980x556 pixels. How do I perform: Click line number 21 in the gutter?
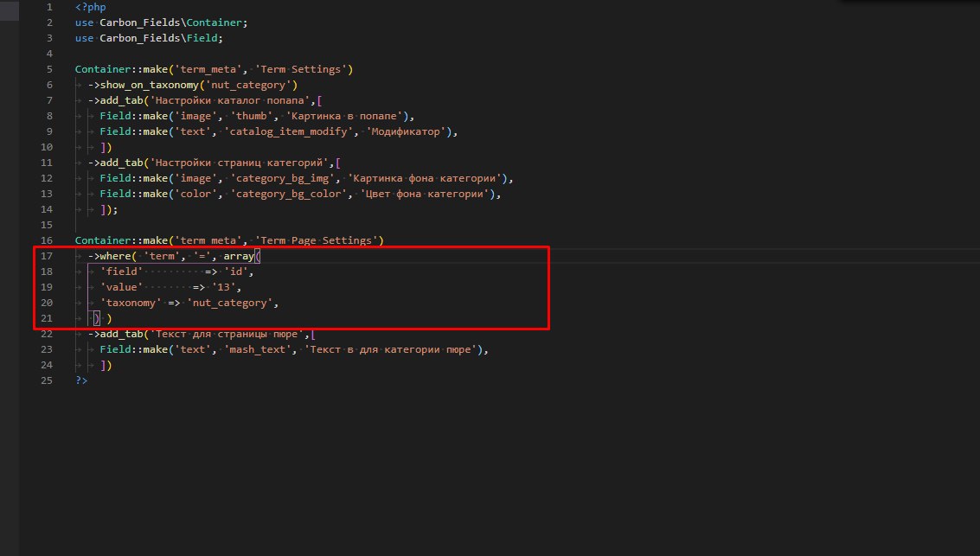point(47,318)
